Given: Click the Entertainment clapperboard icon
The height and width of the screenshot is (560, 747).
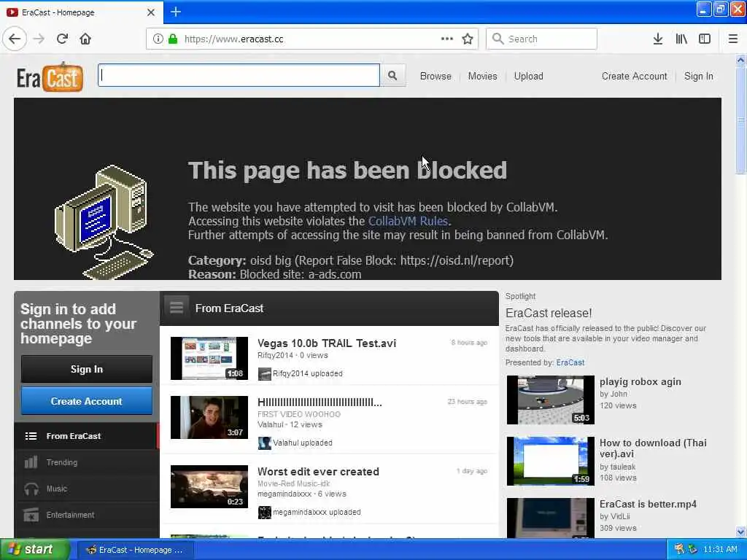Looking at the screenshot, I should [x=31, y=515].
